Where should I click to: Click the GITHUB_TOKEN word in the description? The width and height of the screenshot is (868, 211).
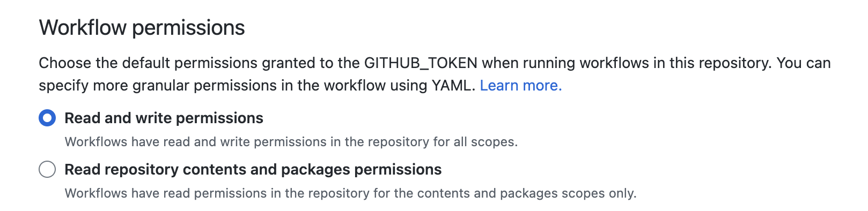point(421,63)
